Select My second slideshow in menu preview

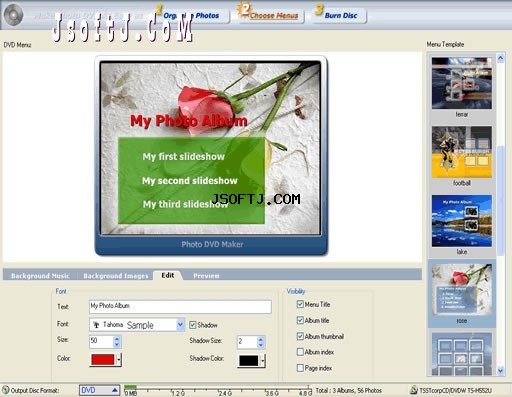click(190, 181)
